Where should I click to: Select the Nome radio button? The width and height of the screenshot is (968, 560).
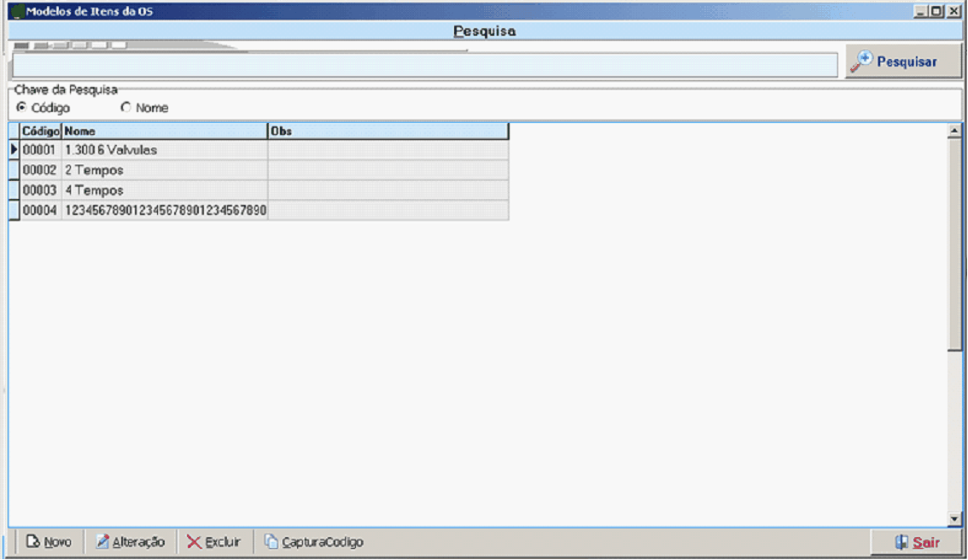pos(126,108)
